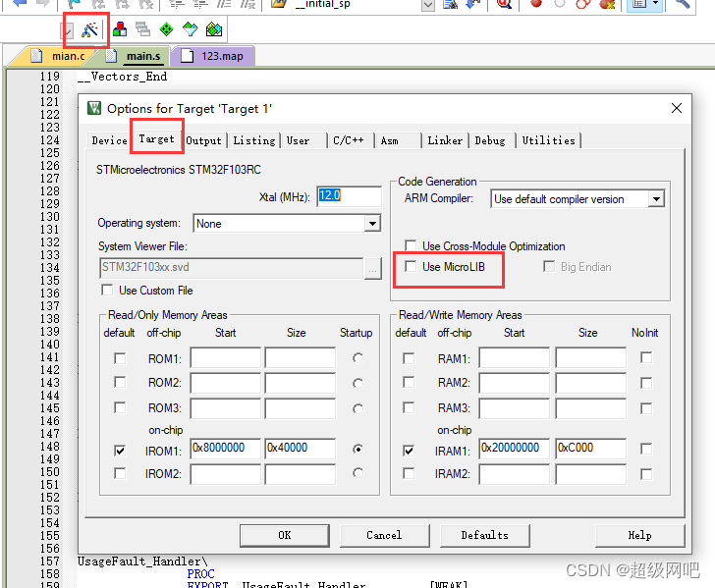715x588 pixels.
Task: Open the target selection dropdown in toolbar
Action: [x=67, y=31]
